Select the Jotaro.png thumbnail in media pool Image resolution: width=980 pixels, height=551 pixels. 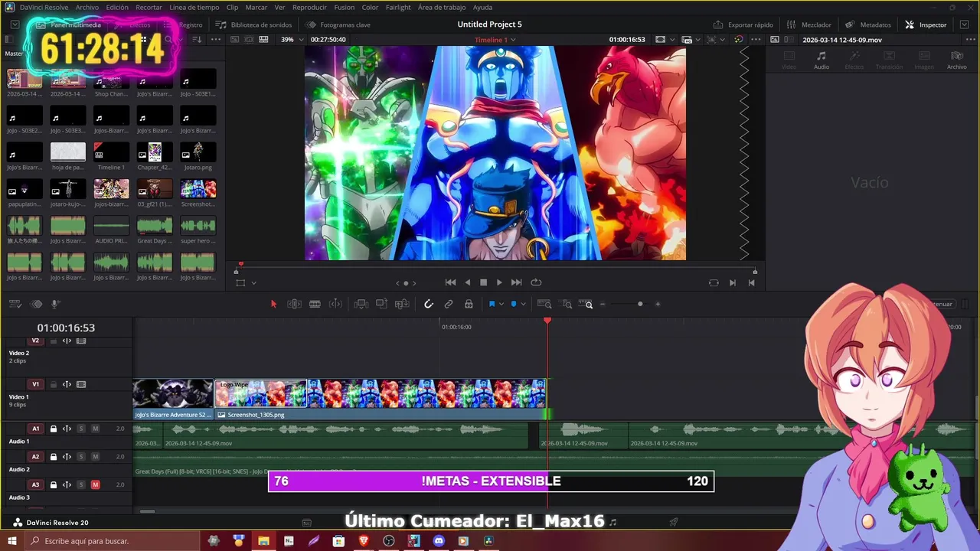[198, 152]
